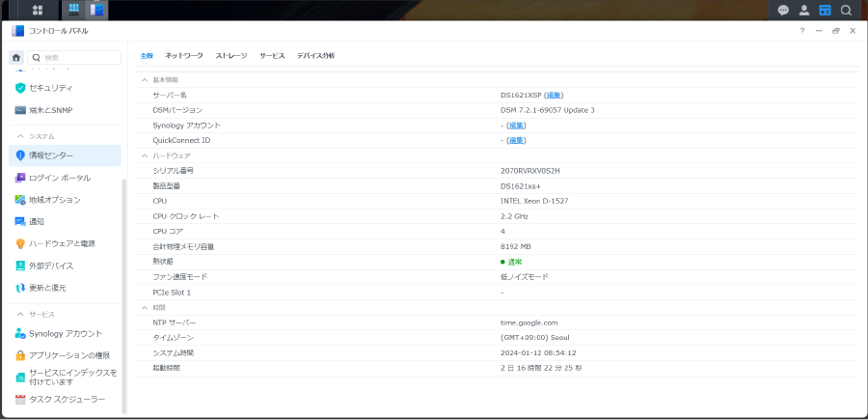Click the Security shield icon

point(20,88)
